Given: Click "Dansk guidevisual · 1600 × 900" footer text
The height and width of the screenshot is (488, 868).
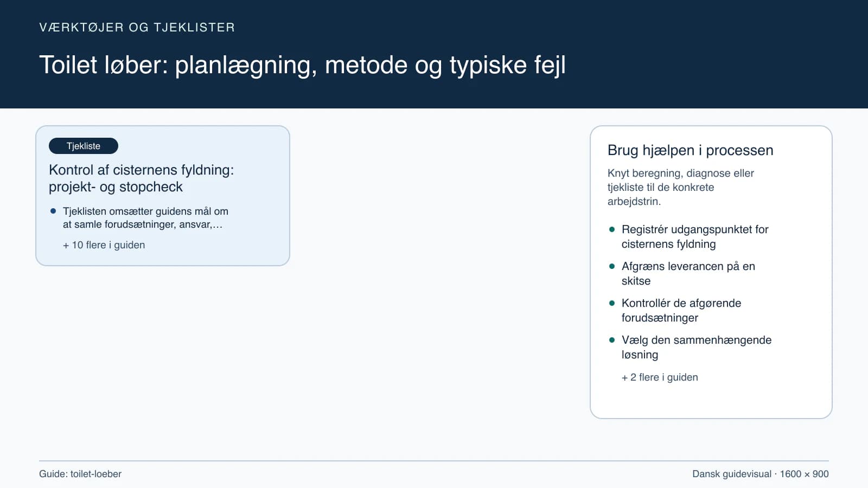Looking at the screenshot, I should 761,474.
